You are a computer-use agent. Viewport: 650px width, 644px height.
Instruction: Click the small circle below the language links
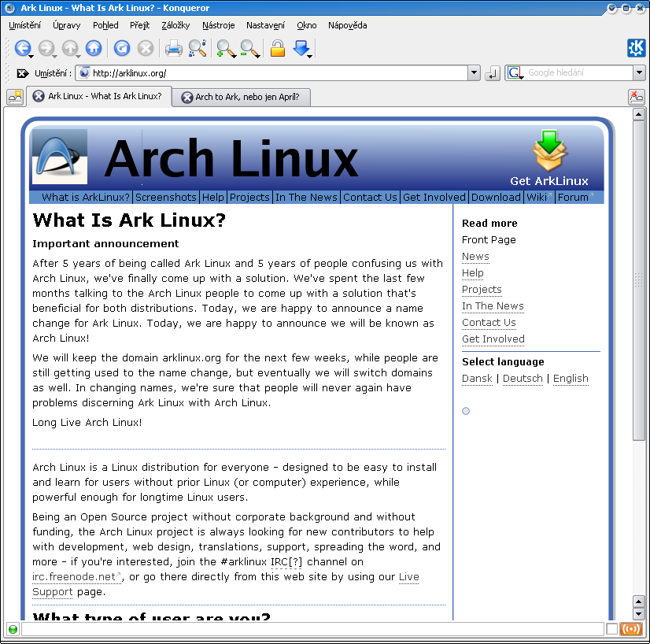pyautogui.click(x=466, y=411)
